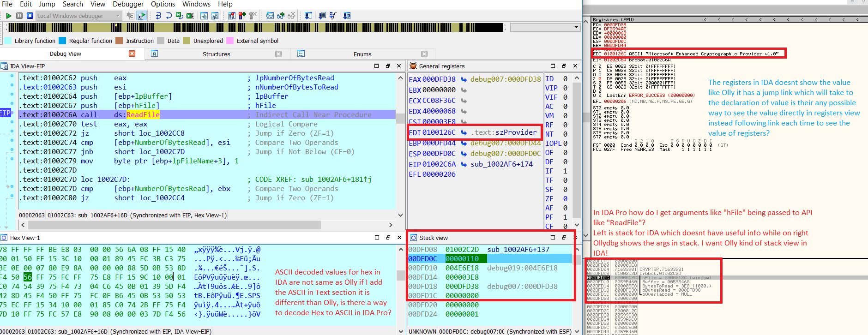This screenshot has width=868, height=335.
Task: Follow the jump arrow next to EAX
Action: [x=464, y=79]
